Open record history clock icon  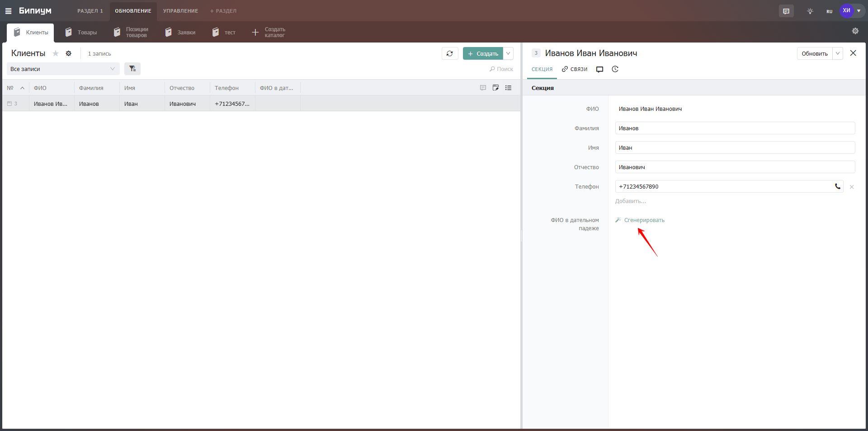point(615,69)
